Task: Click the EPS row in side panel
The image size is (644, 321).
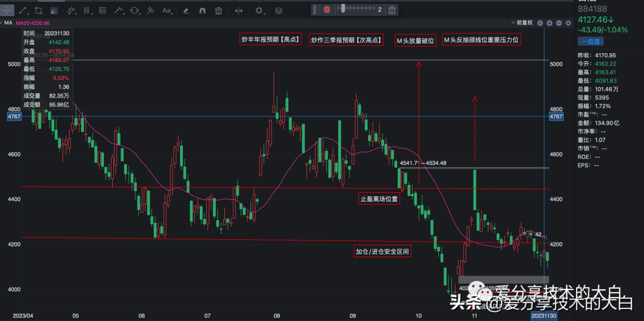Action: coord(589,165)
